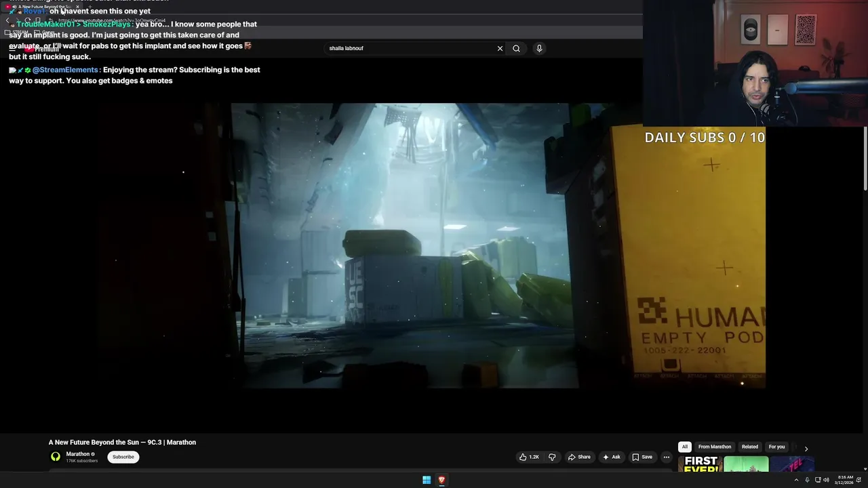Click the YouTube search magnifier button

point(516,49)
